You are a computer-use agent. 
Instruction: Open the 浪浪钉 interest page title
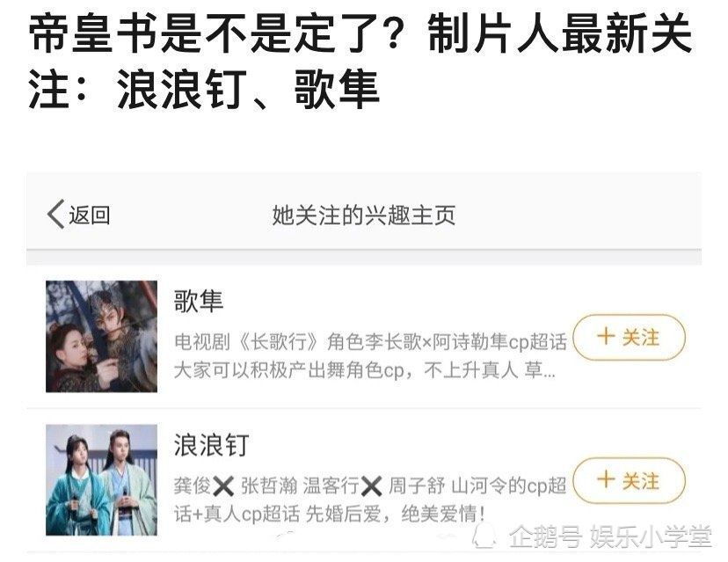[x=212, y=445]
